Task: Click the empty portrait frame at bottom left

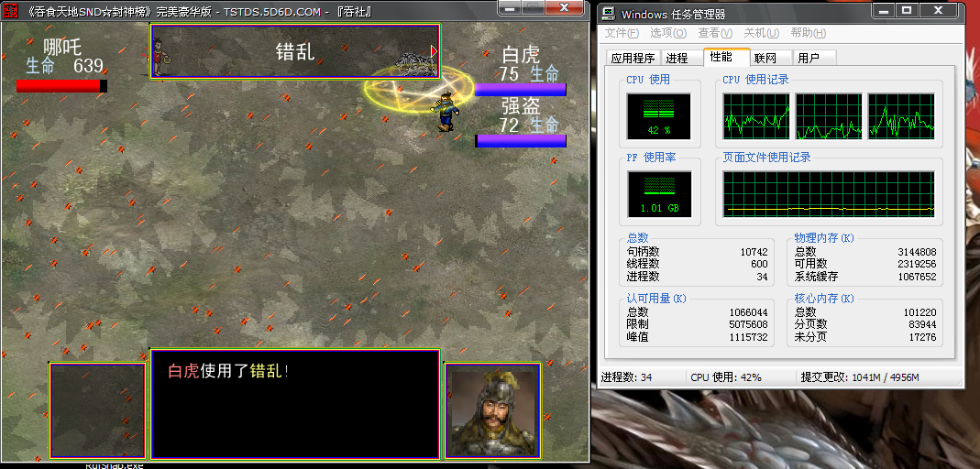Action: point(97,410)
